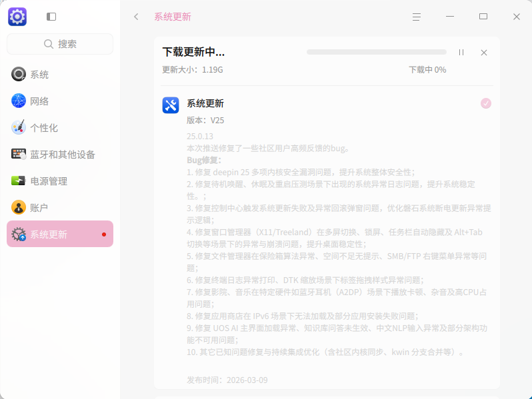Viewport: 532px width, 399px height.
Task: Open the 网络 settings category
Action: point(60,101)
